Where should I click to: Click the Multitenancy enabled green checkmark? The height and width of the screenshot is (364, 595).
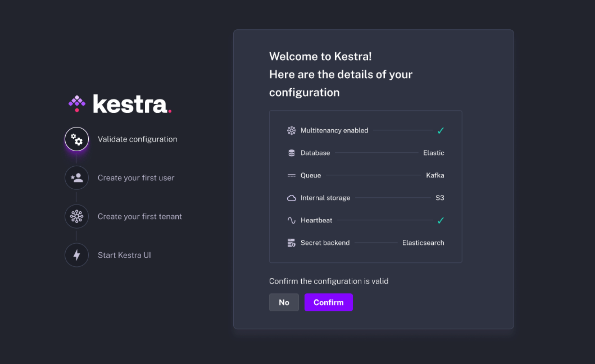tap(441, 131)
